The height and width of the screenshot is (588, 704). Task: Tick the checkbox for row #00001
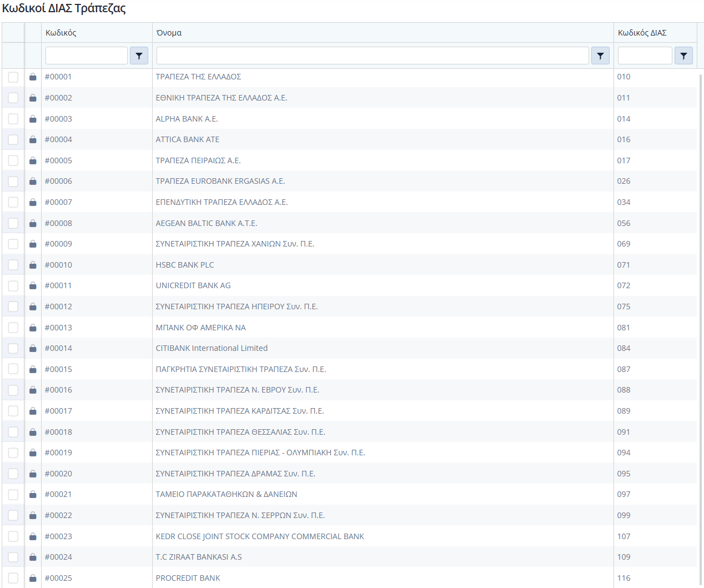pos(13,77)
